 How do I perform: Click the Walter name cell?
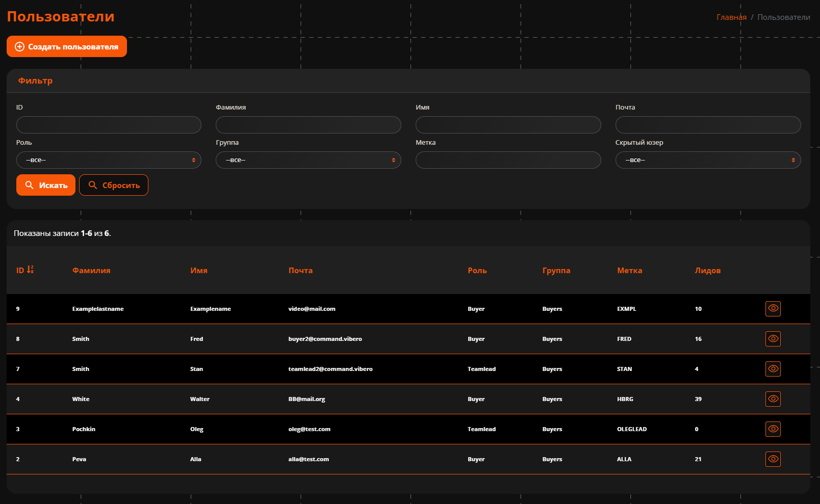(200, 399)
